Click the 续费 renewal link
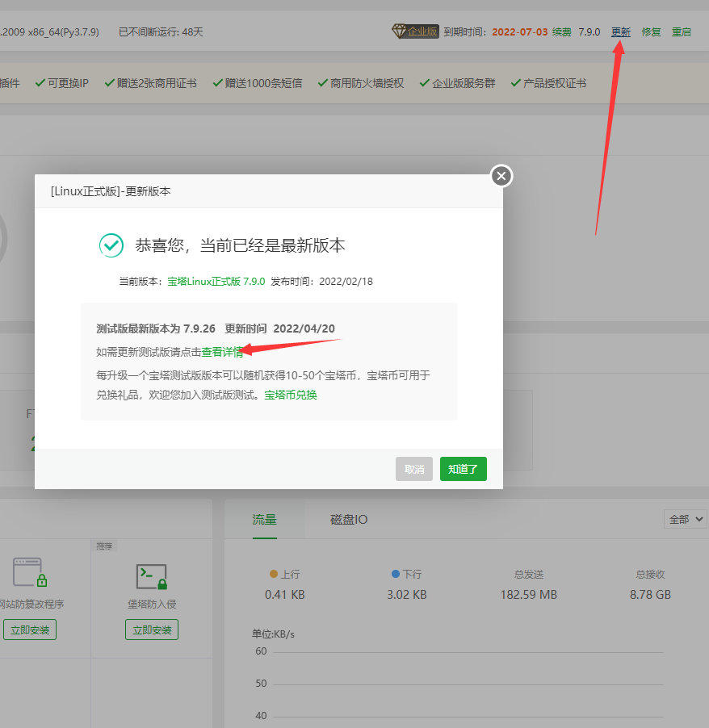The height and width of the screenshot is (728, 709). (562, 32)
